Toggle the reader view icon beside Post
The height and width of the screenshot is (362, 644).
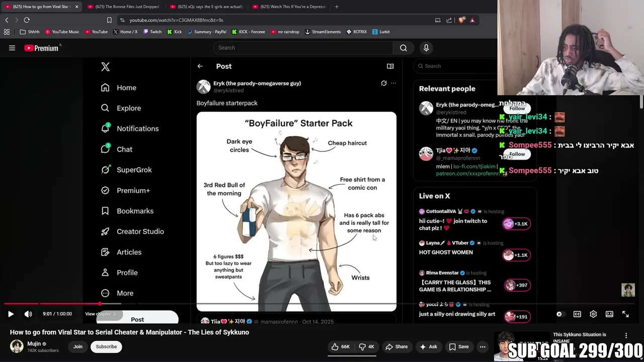[x=390, y=66]
